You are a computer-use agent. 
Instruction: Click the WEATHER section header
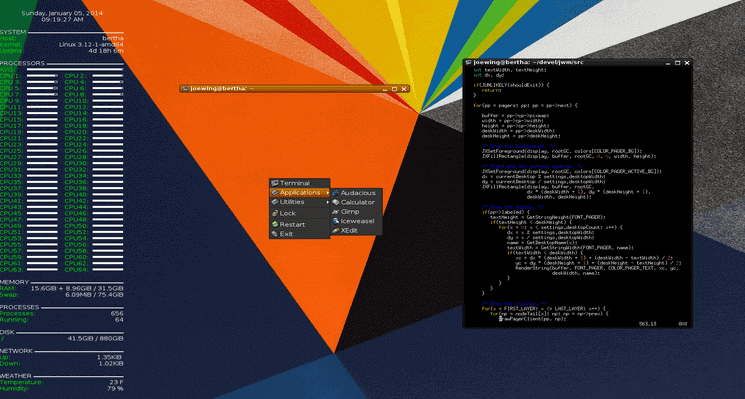[16, 376]
